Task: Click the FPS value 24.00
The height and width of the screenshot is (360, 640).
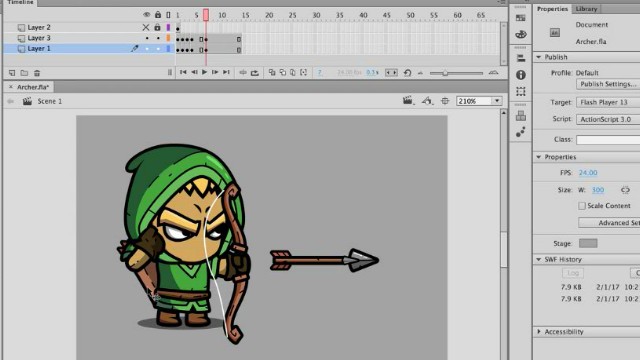Action: [x=588, y=173]
